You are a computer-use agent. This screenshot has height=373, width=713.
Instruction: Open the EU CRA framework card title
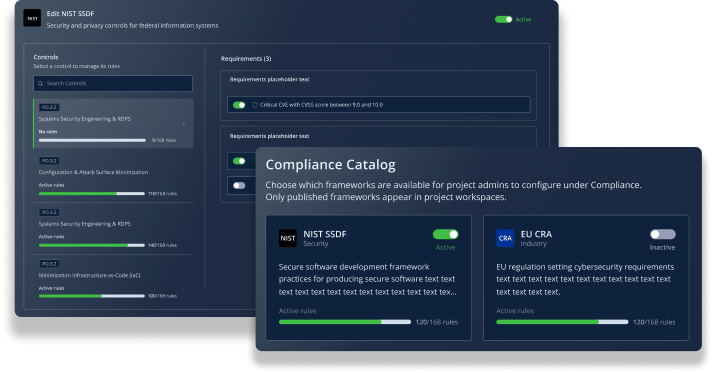click(536, 234)
